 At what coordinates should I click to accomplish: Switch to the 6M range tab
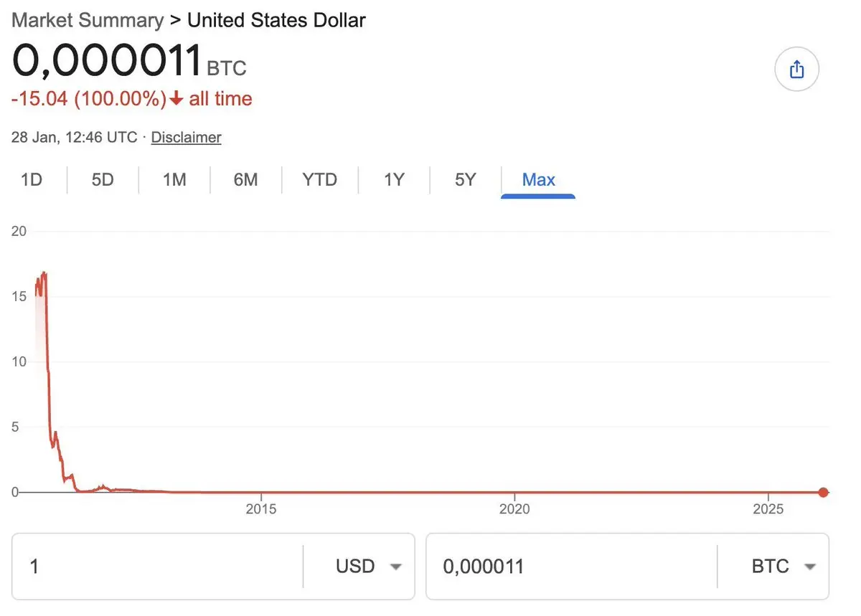pos(245,179)
